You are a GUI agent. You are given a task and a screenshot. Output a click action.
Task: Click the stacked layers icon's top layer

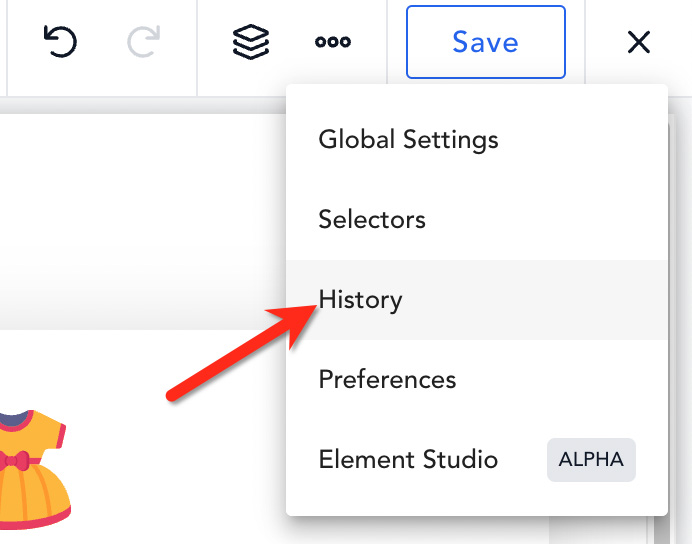pyautogui.click(x=251, y=34)
